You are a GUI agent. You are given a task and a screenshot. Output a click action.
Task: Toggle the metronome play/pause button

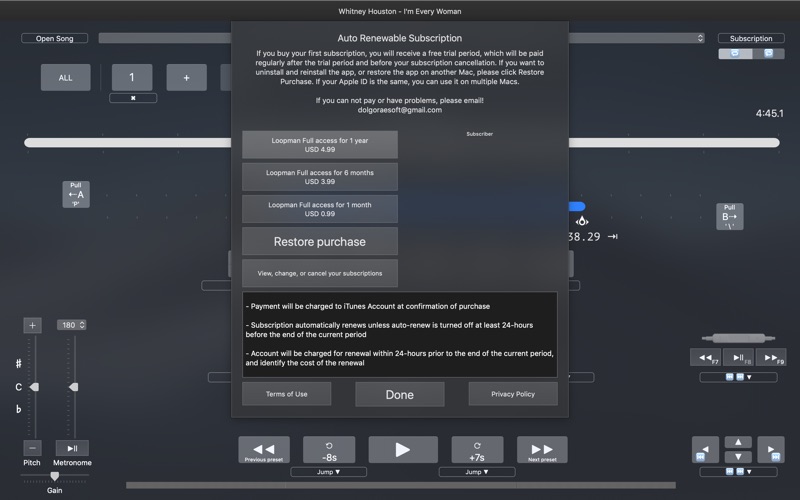coord(72,448)
